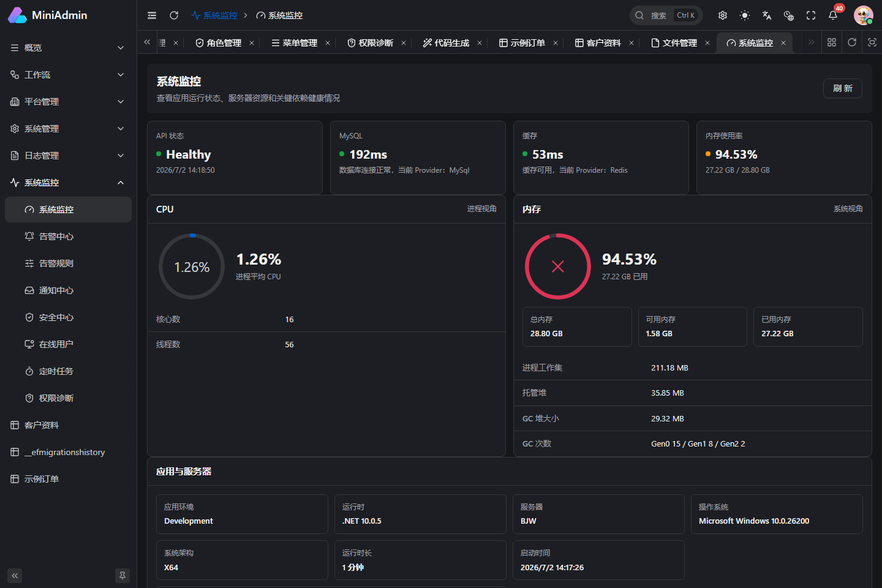
Task: Click the 可用内存 1.58 GB tile
Action: click(x=692, y=326)
